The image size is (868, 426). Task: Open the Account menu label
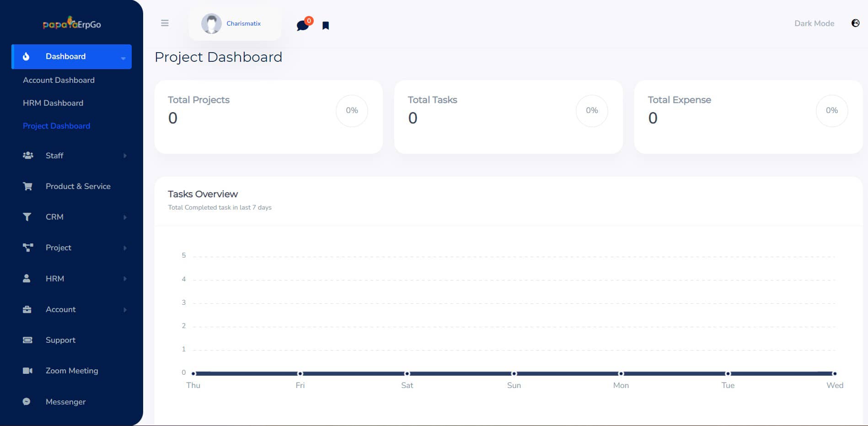(x=61, y=309)
